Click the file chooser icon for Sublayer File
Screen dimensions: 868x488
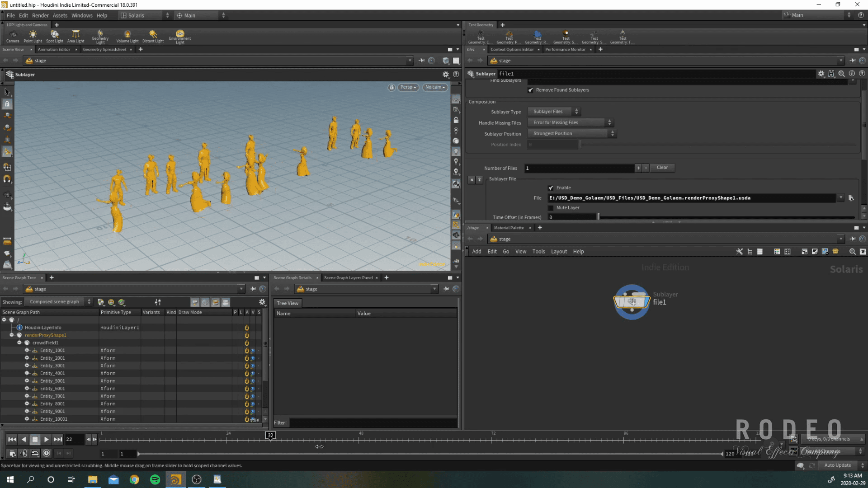pyautogui.click(x=851, y=198)
